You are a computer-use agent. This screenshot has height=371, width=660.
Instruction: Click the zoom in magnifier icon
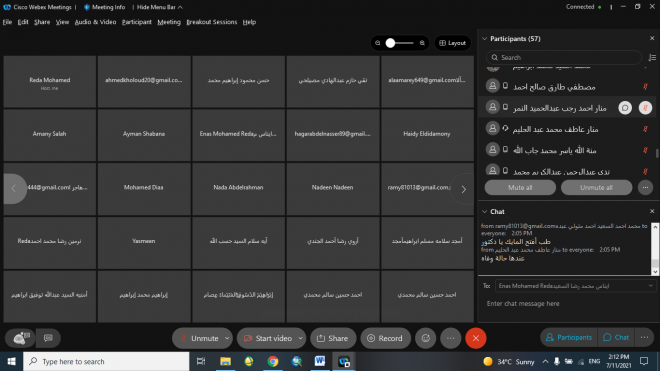(422, 43)
